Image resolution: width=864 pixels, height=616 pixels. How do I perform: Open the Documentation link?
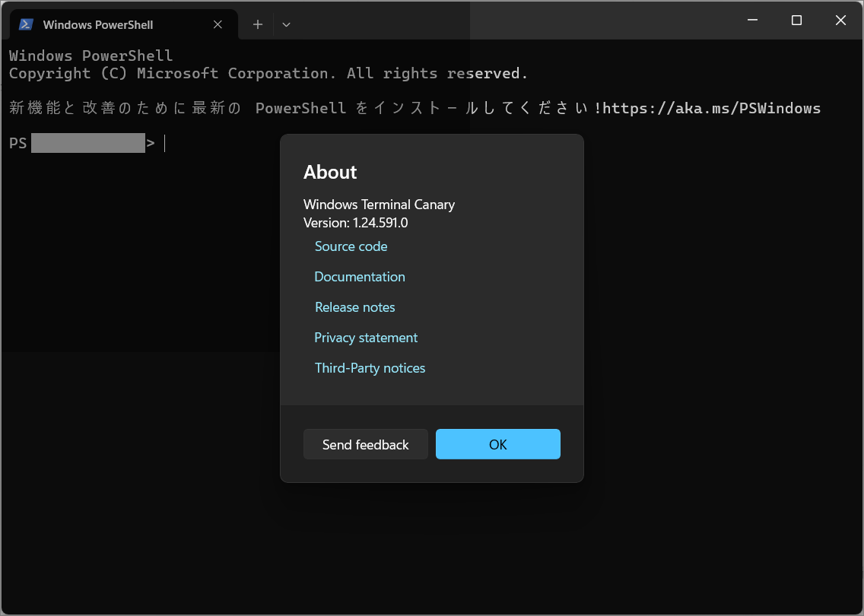[360, 277]
